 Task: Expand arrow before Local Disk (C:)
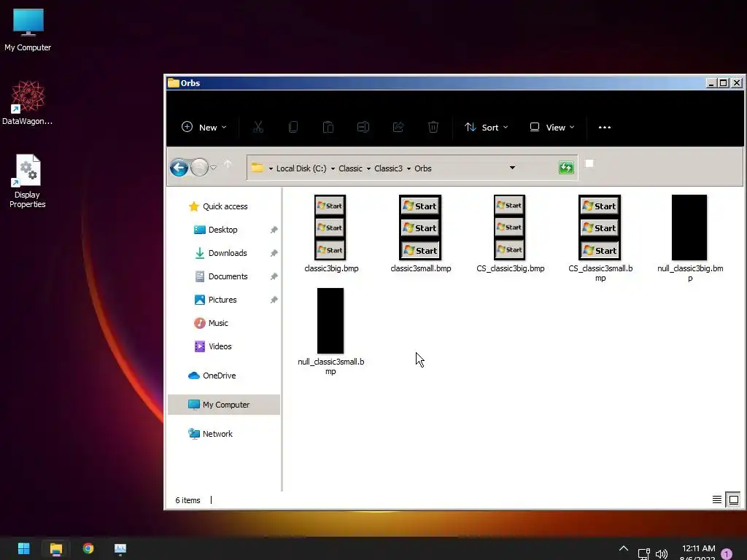(x=271, y=168)
